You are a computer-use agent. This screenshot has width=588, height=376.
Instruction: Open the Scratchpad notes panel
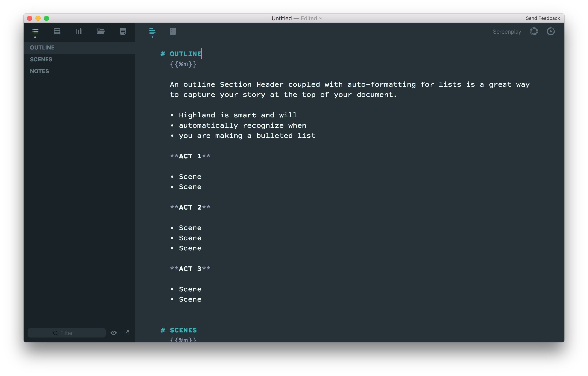click(x=123, y=32)
